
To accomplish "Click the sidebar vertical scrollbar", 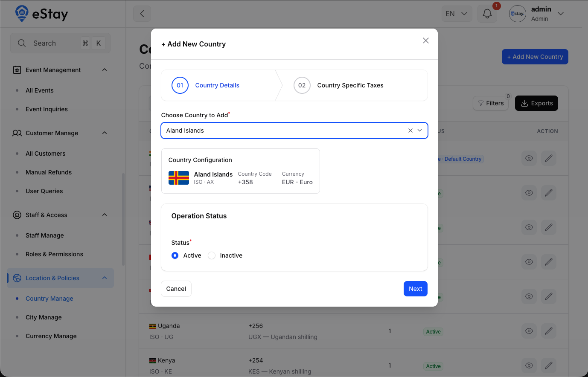I will (124, 219).
